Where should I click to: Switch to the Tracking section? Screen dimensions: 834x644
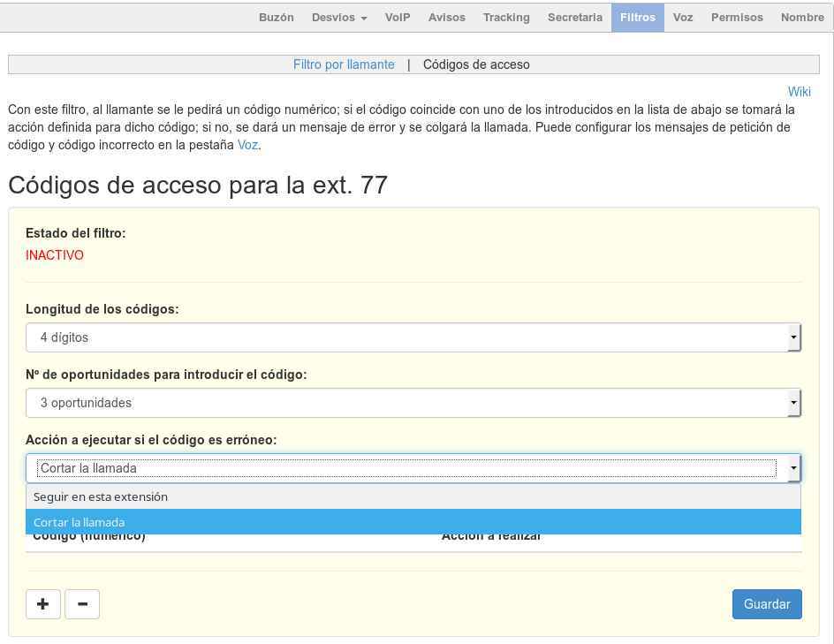click(x=505, y=17)
